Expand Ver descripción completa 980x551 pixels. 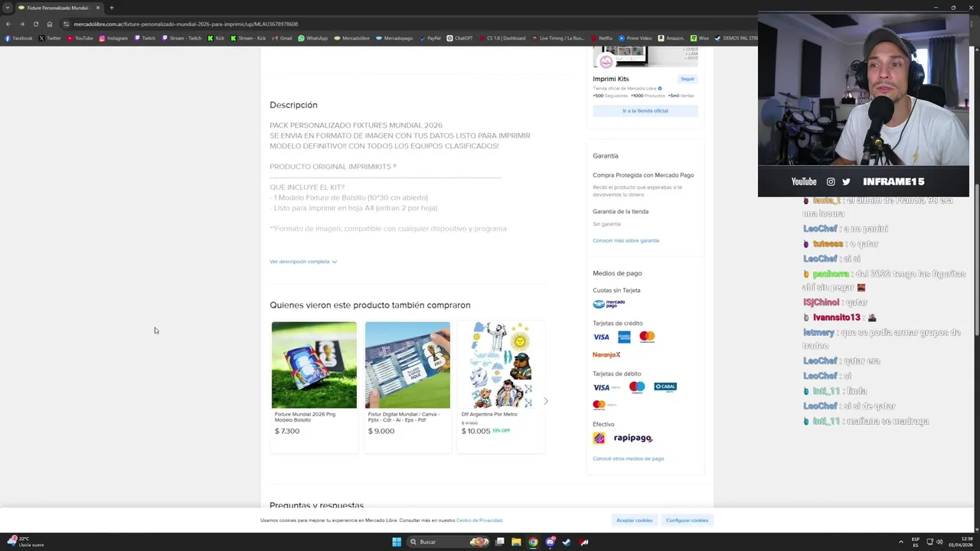[303, 262]
